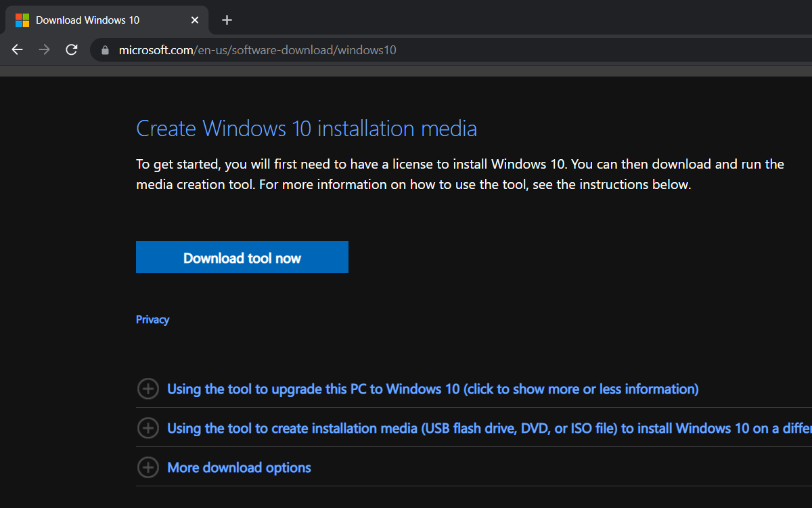Click the browser forward arrow

pyautogui.click(x=45, y=49)
